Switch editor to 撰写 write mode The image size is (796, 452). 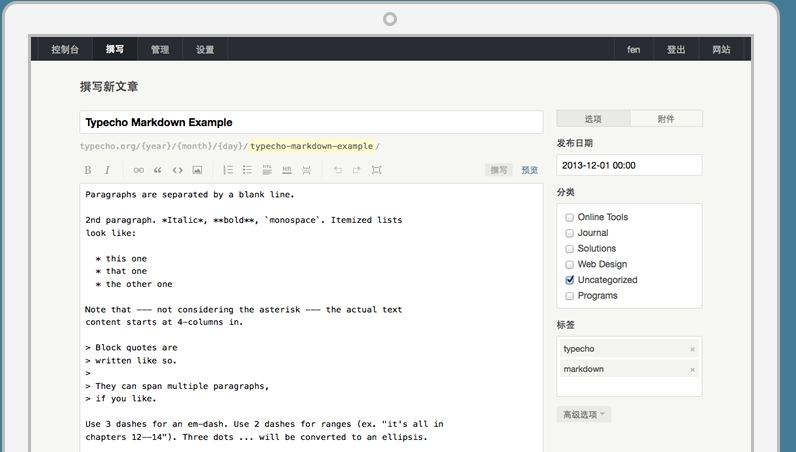pos(499,170)
